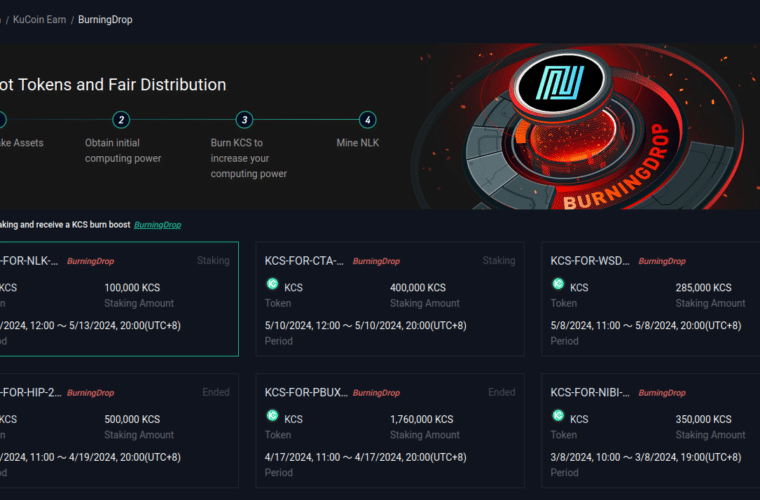The height and width of the screenshot is (500, 760).
Task: Click KCS token icon in KCS-FOR-CTA card
Action: (x=272, y=284)
